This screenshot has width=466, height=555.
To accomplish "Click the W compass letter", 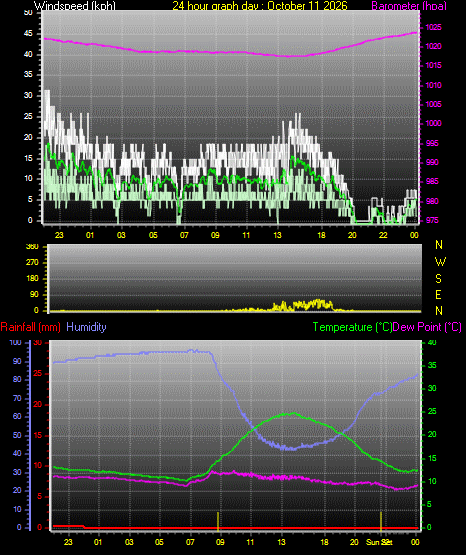I will tap(440, 262).
